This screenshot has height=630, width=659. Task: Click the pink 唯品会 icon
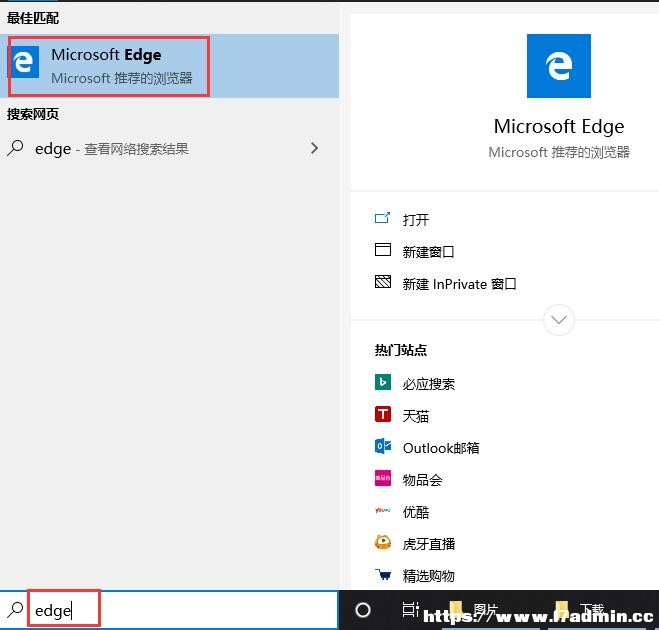point(382,478)
